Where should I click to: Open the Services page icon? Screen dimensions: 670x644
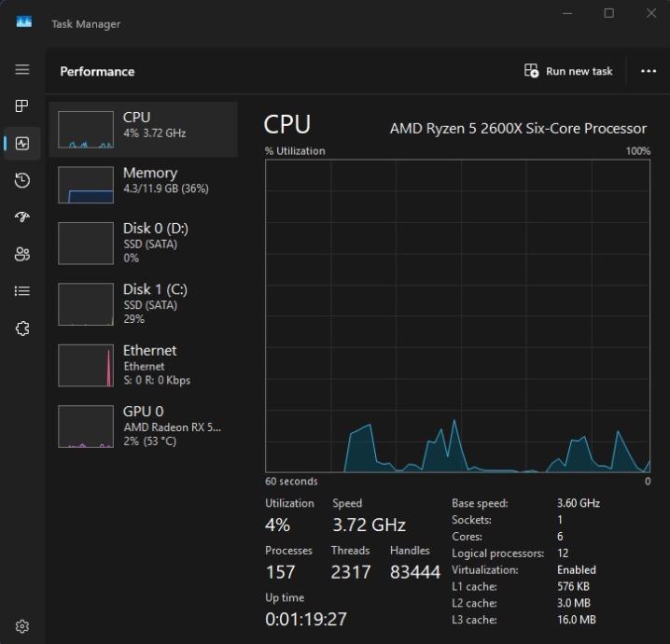coord(22,329)
